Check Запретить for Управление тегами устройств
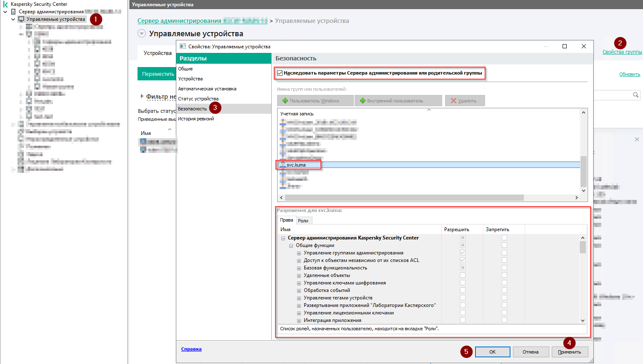 coord(504,298)
